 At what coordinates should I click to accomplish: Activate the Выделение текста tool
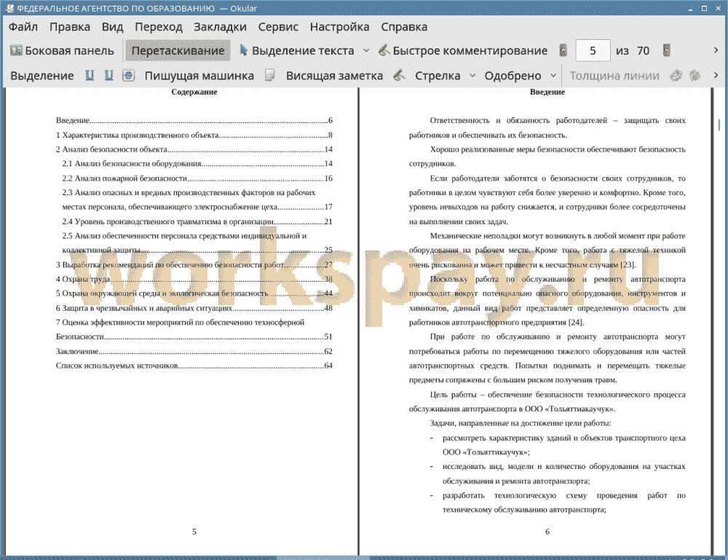[297, 51]
